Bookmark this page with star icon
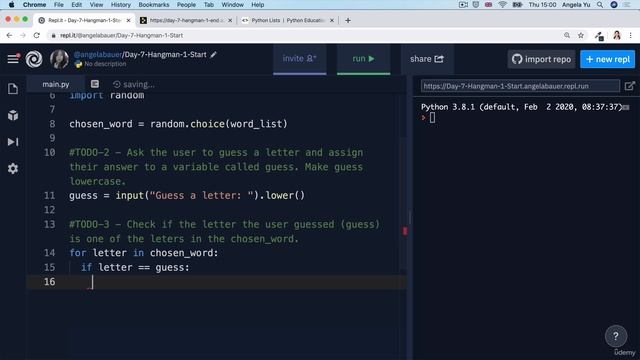This screenshot has height=360, width=640. tap(581, 36)
